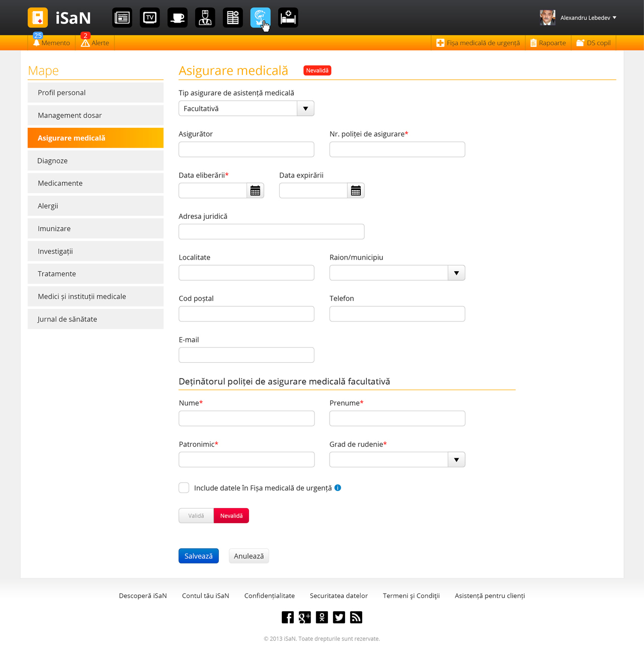Image resolution: width=644 pixels, height=654 pixels.
Task: Select the Nevalidă status toggle
Action: tap(231, 516)
